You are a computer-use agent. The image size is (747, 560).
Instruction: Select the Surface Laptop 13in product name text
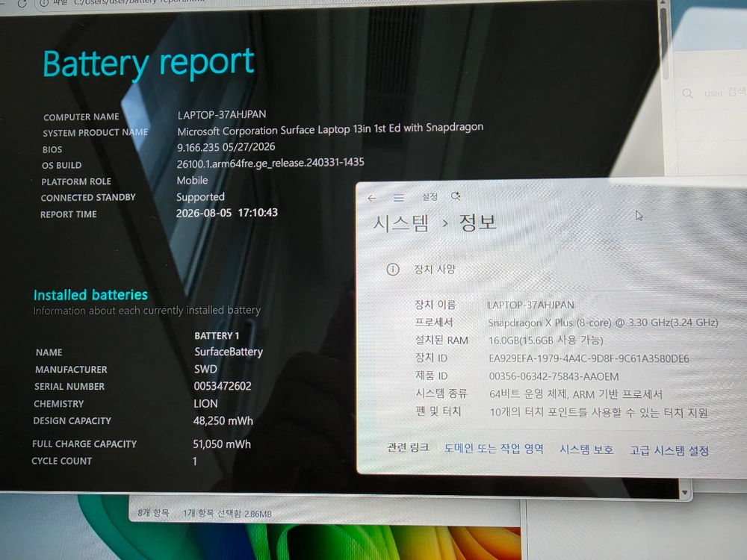[330, 129]
